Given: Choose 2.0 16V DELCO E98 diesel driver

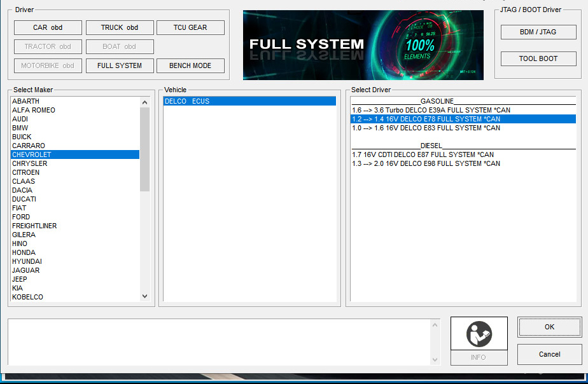Looking at the screenshot, I should 463,164.
